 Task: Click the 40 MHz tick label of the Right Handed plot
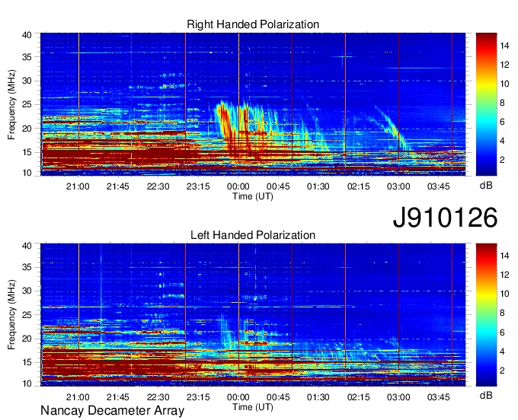pyautogui.click(x=27, y=35)
